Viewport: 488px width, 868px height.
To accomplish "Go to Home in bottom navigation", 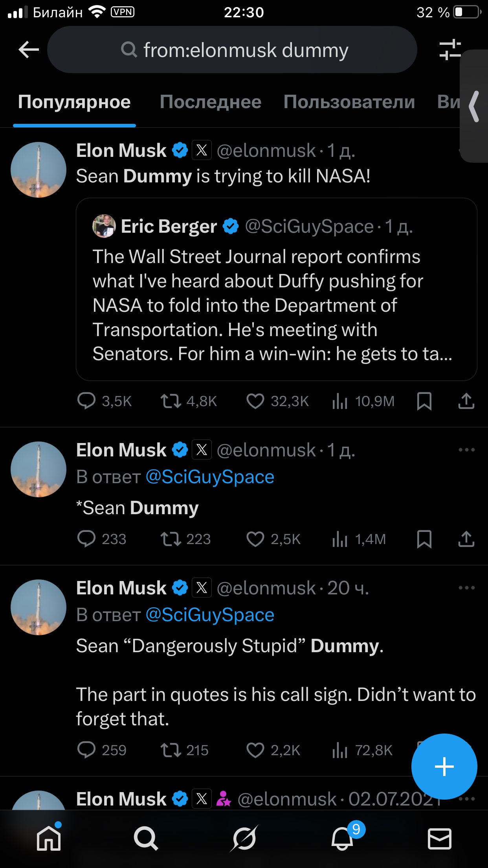I will pos(49,839).
